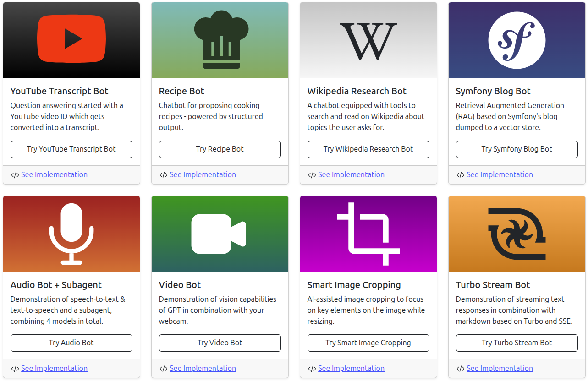Image resolution: width=588 pixels, height=381 pixels.
Task: Click the microphone Audio Bot icon
Action: tap(71, 234)
